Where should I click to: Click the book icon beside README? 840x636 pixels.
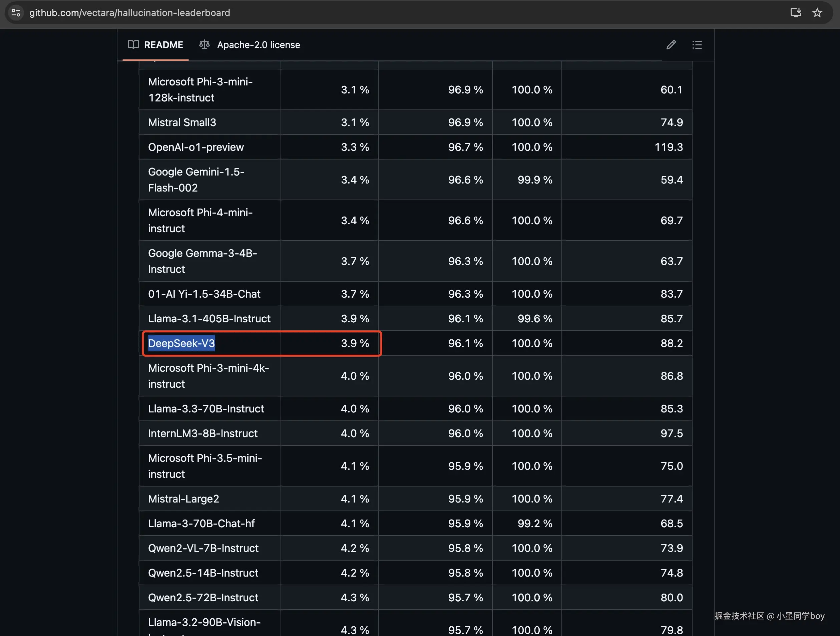click(133, 45)
